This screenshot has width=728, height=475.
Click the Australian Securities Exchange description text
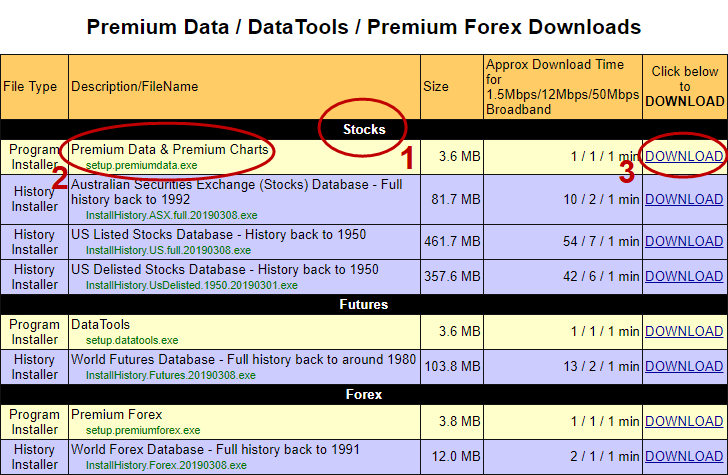(x=237, y=192)
